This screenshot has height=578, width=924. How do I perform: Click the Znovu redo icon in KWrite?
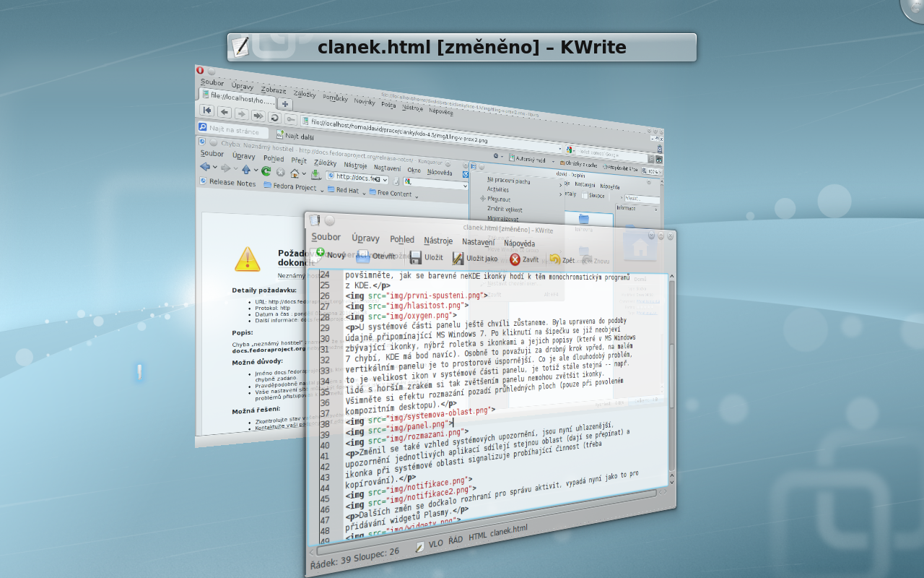586,260
